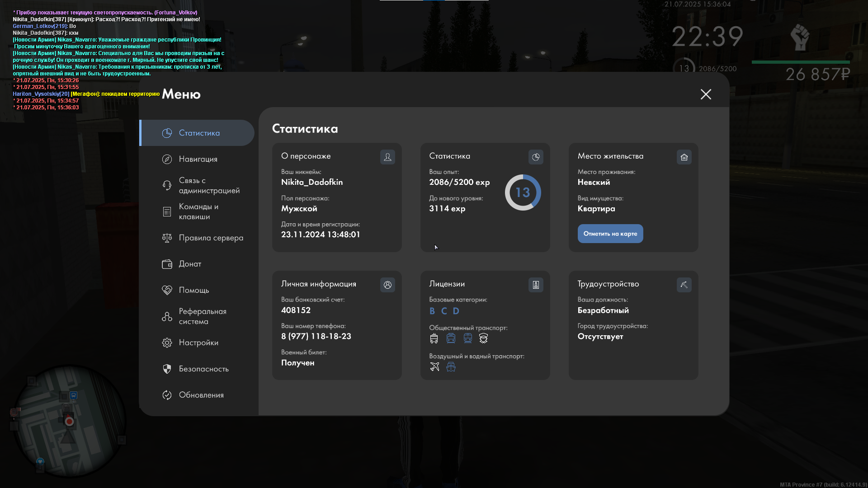Click the character profile icon in the О персонаже card
The width and height of the screenshot is (868, 488).
point(387,157)
